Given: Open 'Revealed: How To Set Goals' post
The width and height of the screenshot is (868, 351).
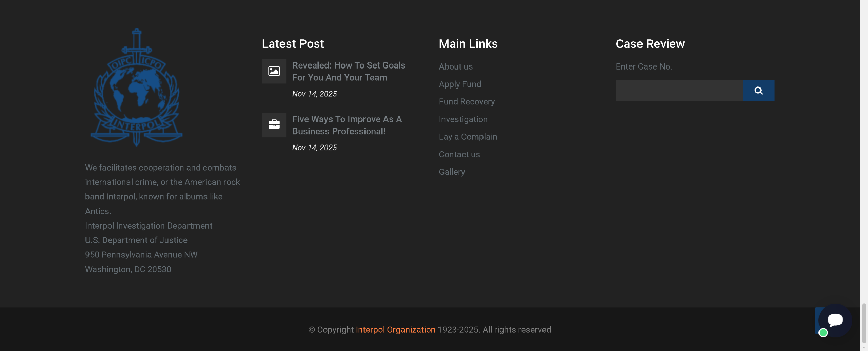Looking at the screenshot, I should [x=349, y=71].
